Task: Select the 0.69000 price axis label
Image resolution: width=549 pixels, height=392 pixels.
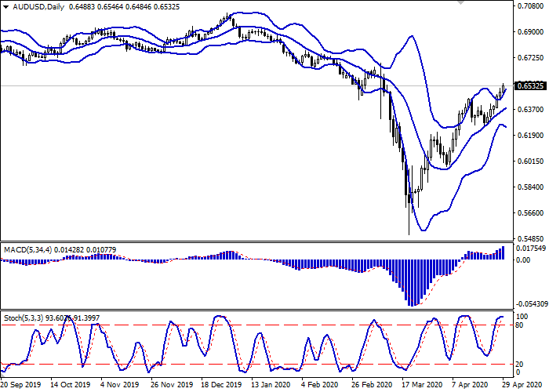Action: click(x=530, y=33)
